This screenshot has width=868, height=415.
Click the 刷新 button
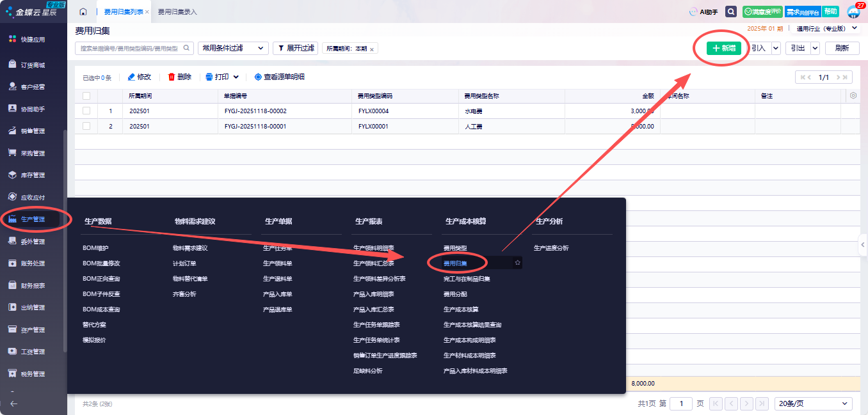(x=842, y=48)
